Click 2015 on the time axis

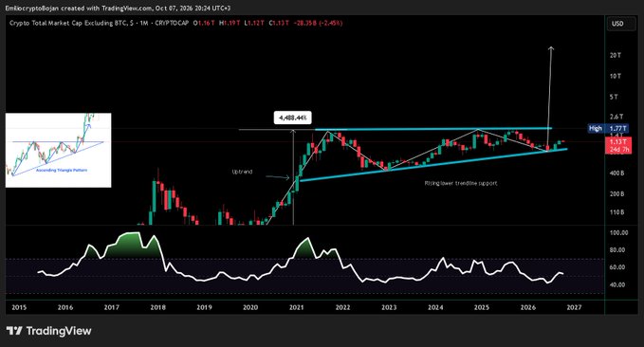click(x=19, y=307)
